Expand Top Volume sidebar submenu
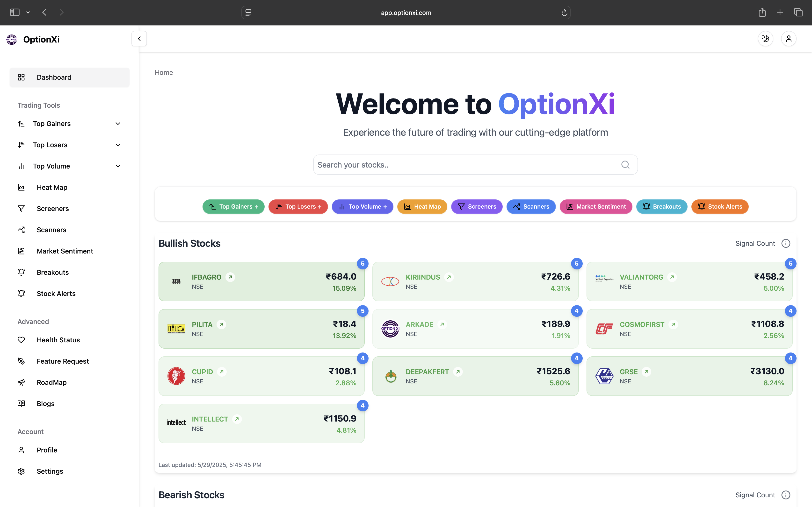The height and width of the screenshot is (507, 812). point(118,166)
